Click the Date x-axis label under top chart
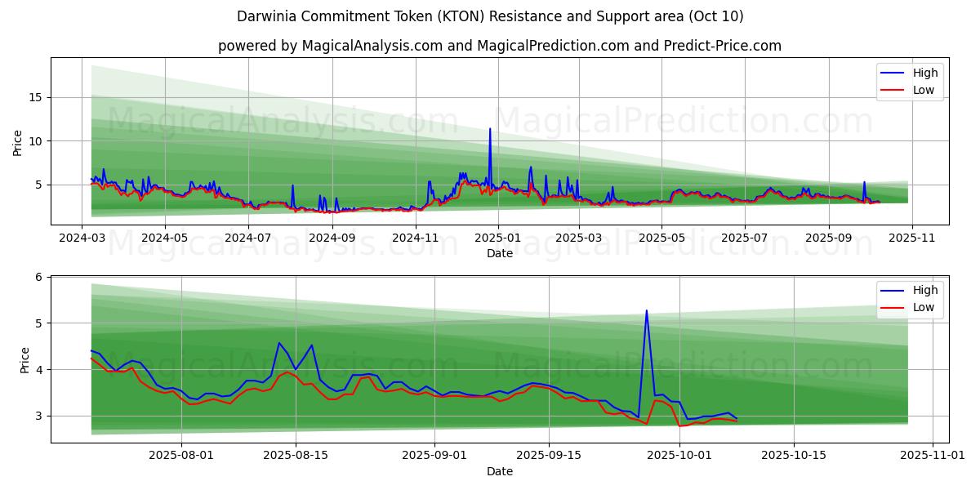This screenshot has width=980, height=490. tap(499, 253)
